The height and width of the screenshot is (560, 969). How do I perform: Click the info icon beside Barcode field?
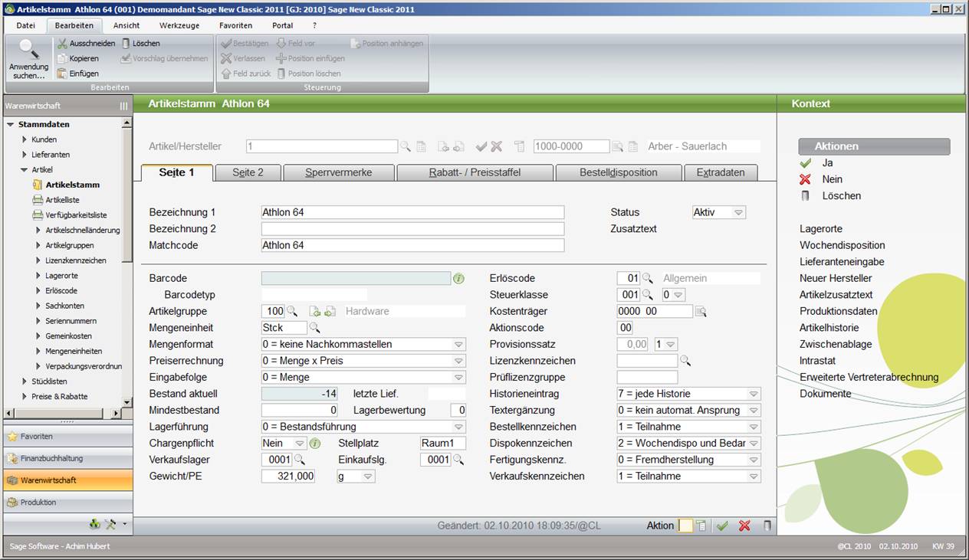point(459,278)
